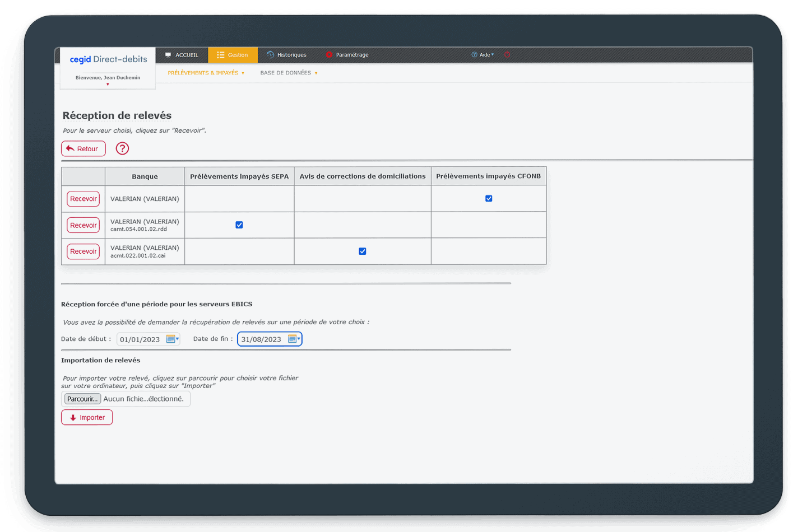Click the Retour button
Viewport: 807px width, 532px height.
click(84, 149)
